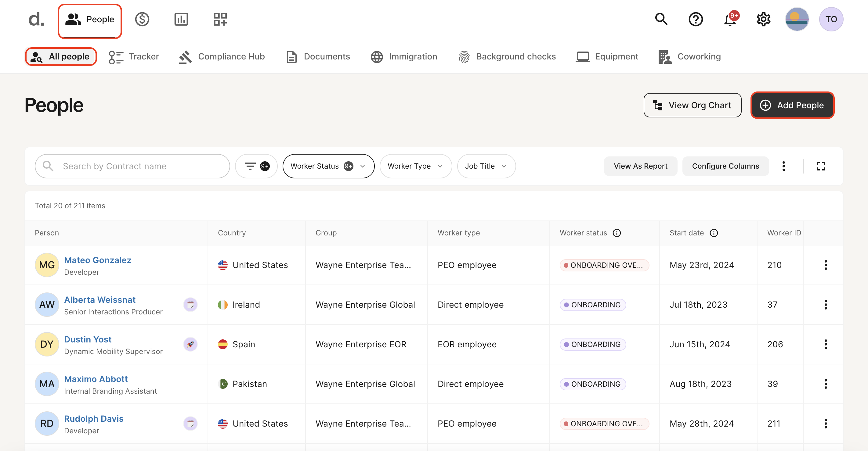Click the Total 20 of 211 items text
The image size is (868, 451).
click(70, 206)
